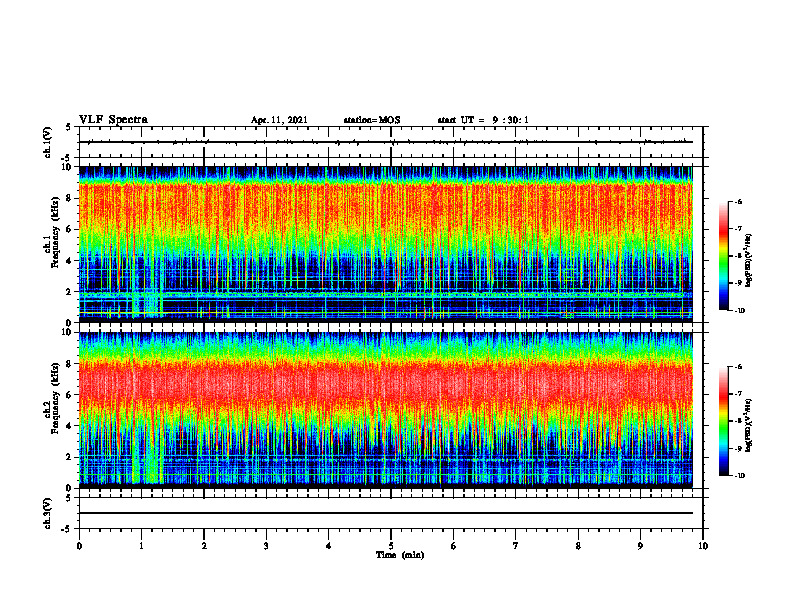This screenshot has height=612, width=792.
Task: Click the "0" tick on the time axis
Action: pyautogui.click(x=79, y=546)
